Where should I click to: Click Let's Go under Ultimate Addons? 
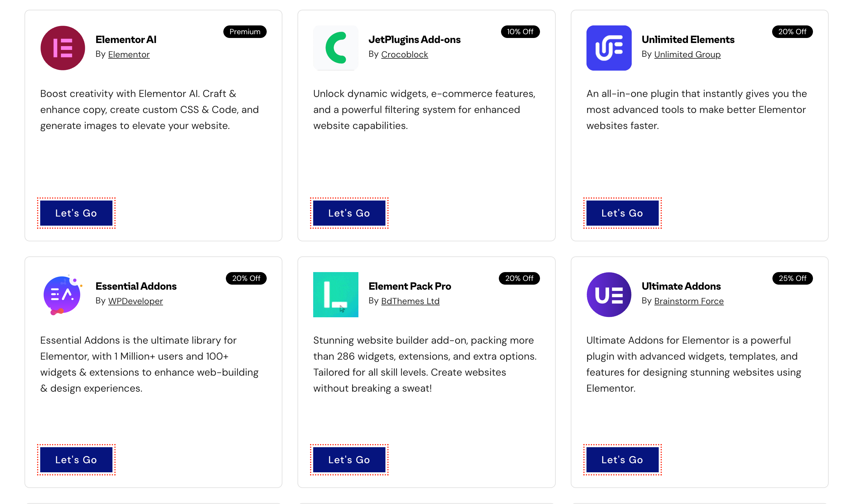coord(622,459)
